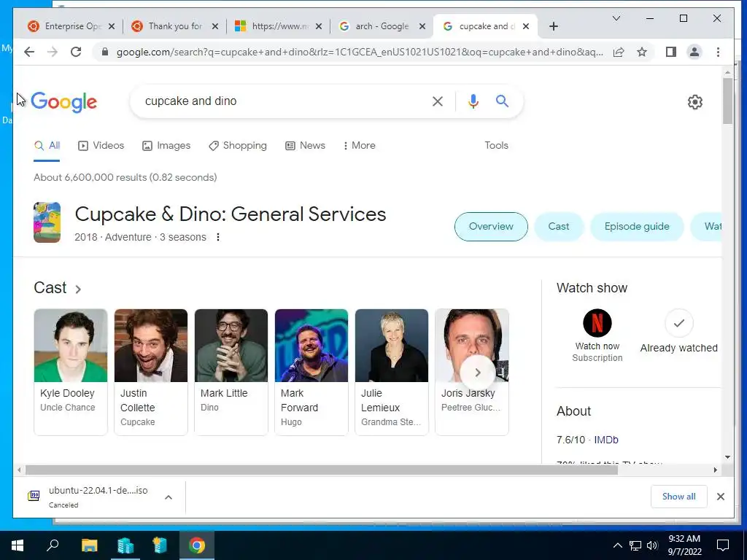Clear the search box text
Screen dimensions: 747x560
click(438, 101)
